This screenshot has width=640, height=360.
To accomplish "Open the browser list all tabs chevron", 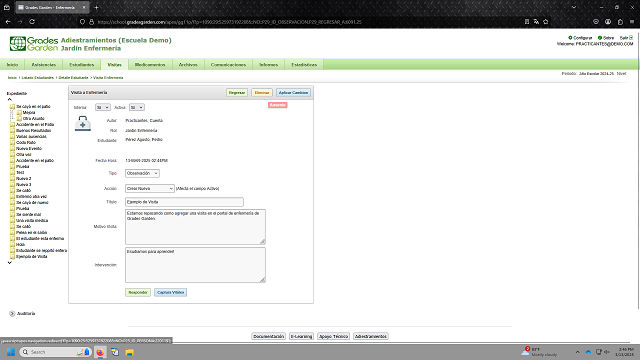I will [x=574, y=7].
